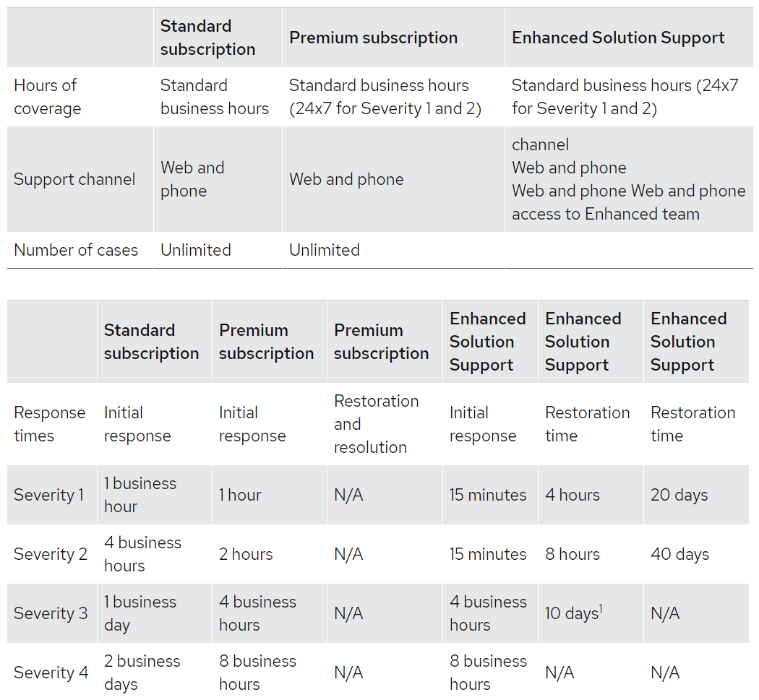This screenshot has width=759, height=700.
Task: Select the "2 business days" cell
Action: 142,673
